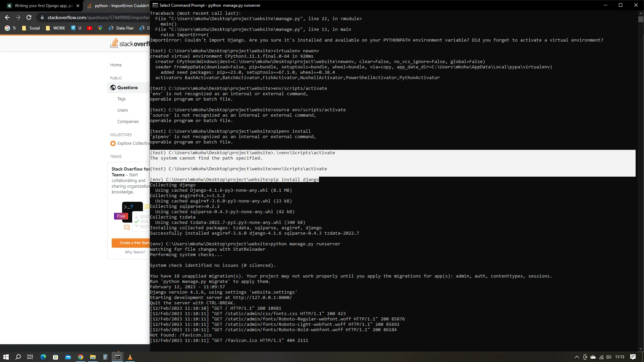Viewport: 644px width, 362px height.
Task: Open Calculator from the taskbar
Action: click(x=105, y=357)
